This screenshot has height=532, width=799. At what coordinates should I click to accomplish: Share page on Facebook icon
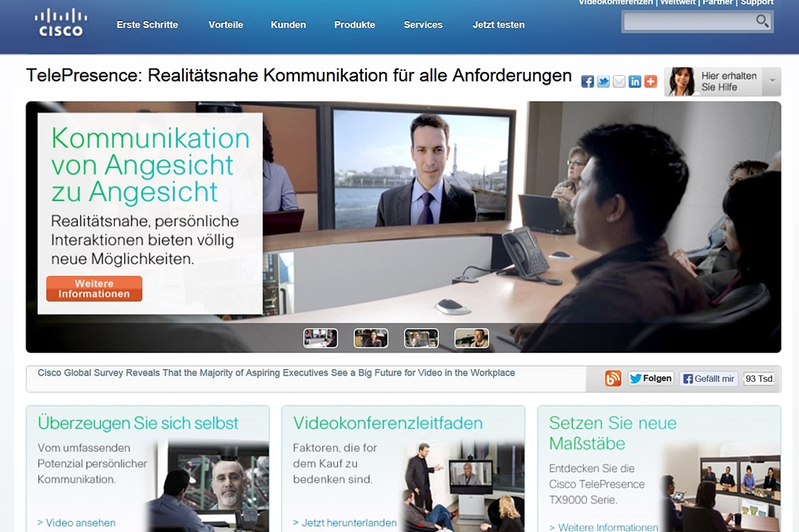click(587, 81)
